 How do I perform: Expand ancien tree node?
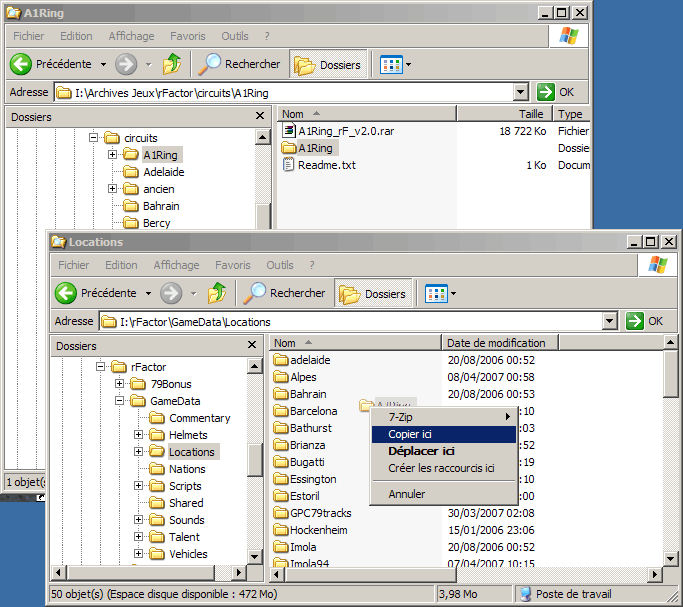click(112, 189)
